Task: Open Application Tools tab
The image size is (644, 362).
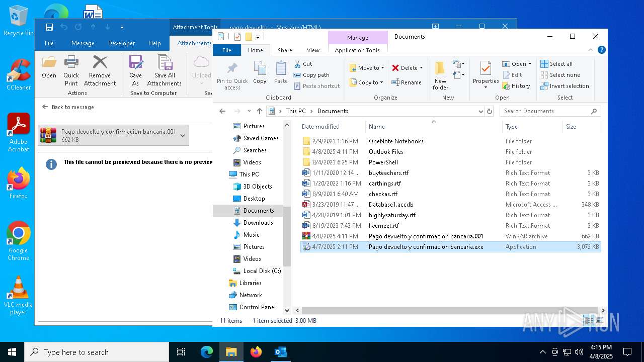Action: (357, 50)
